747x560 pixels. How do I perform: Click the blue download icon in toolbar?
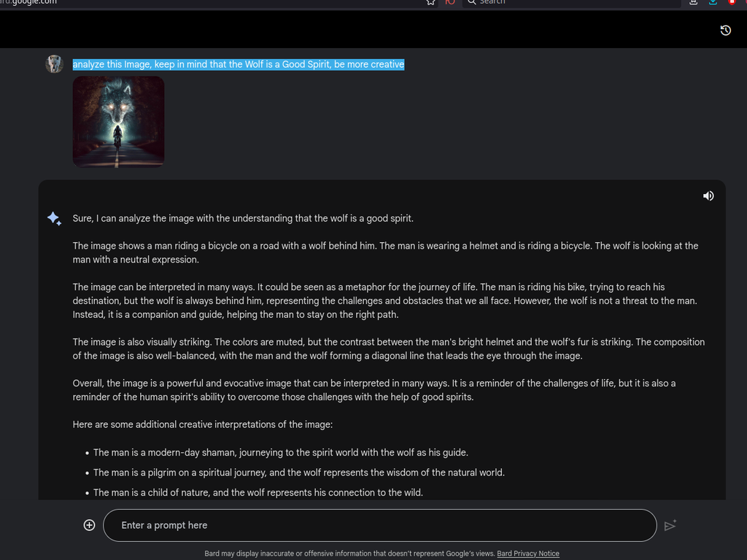713,2
